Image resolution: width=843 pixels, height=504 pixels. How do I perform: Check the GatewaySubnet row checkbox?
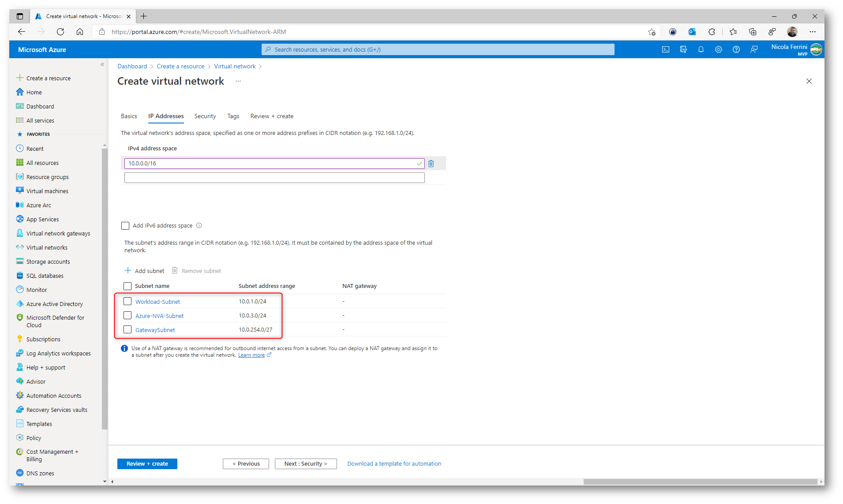[x=127, y=330]
